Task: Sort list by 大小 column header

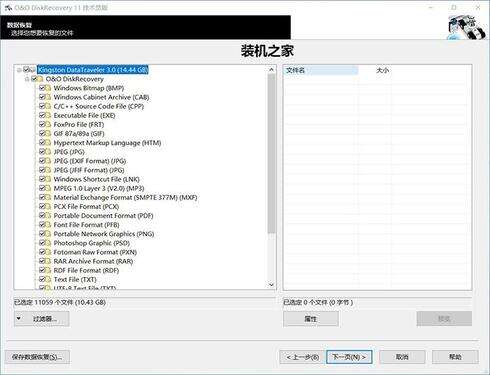Action: click(383, 70)
